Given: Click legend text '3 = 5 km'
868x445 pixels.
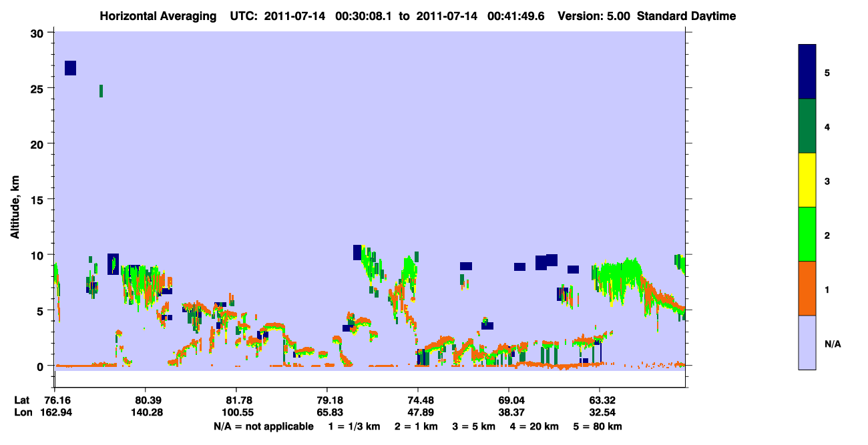Looking at the screenshot, I should pyautogui.click(x=473, y=426).
